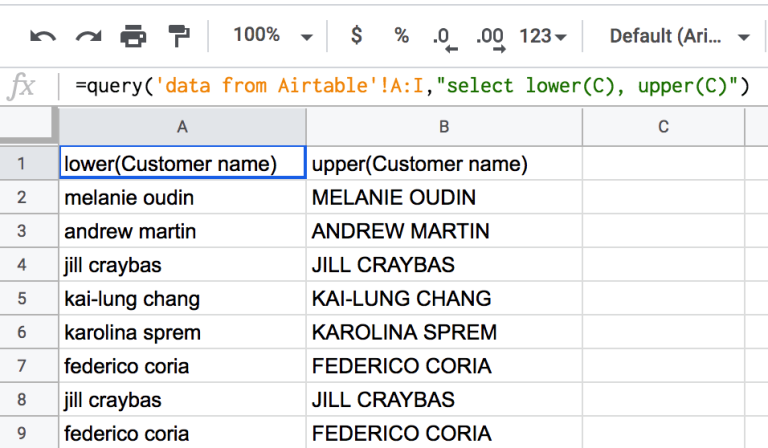Screen dimensions: 768x448
Task: Click the select-all corner box
Action: click(x=29, y=126)
